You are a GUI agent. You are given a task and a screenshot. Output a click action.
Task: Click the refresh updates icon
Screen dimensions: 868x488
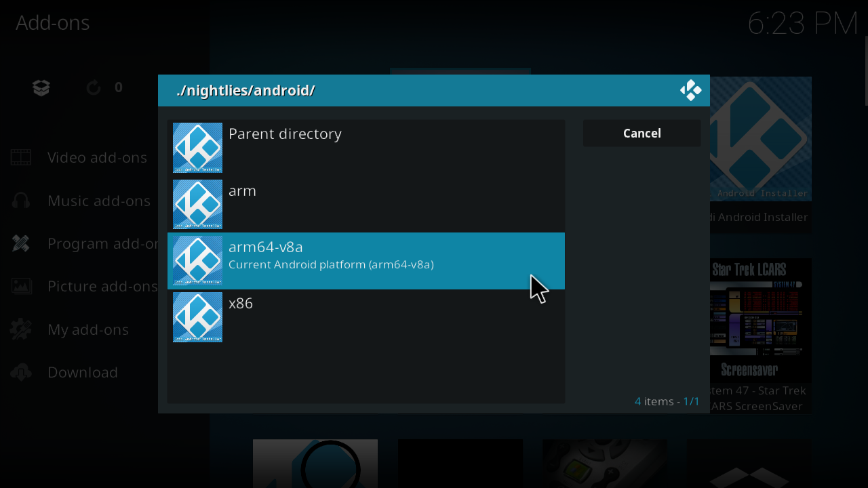tap(94, 87)
